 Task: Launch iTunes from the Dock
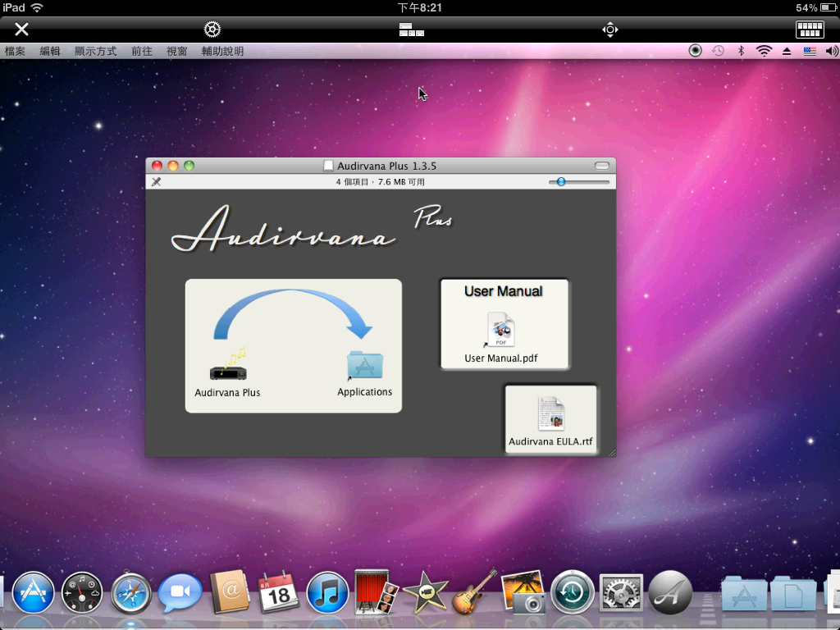point(327,592)
